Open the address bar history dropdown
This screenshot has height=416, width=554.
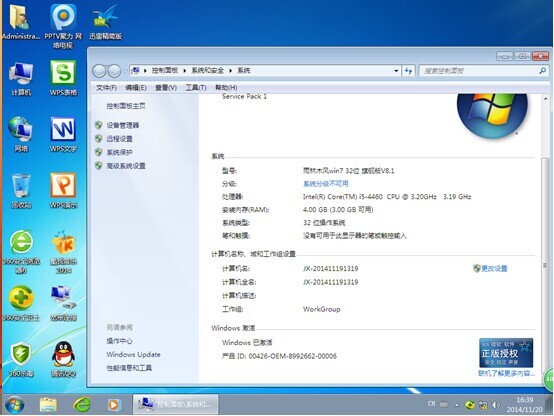pyautogui.click(x=396, y=71)
